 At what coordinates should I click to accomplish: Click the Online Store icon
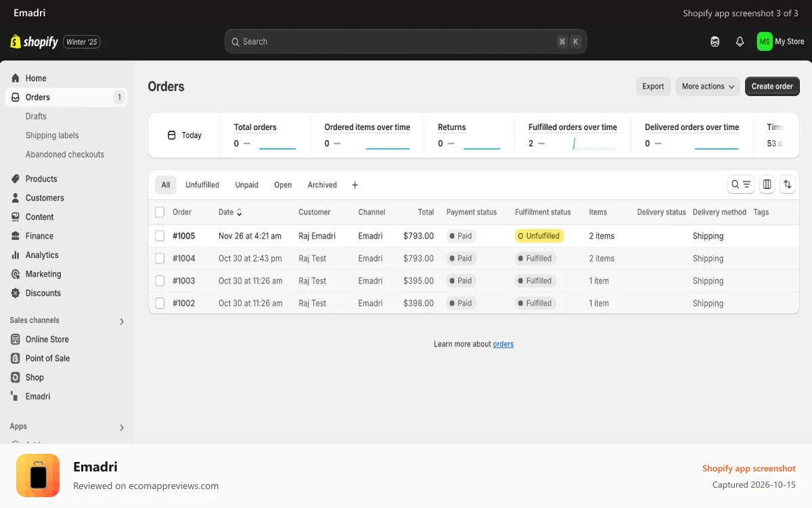coord(16,339)
